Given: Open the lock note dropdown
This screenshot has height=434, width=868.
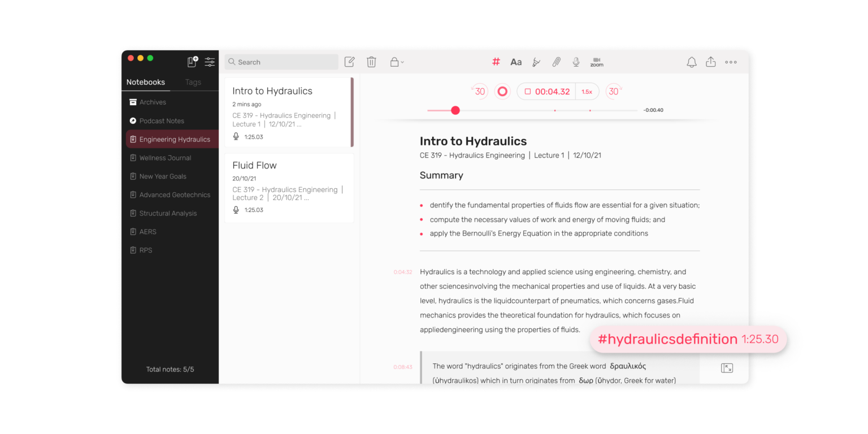Looking at the screenshot, I should pyautogui.click(x=397, y=62).
